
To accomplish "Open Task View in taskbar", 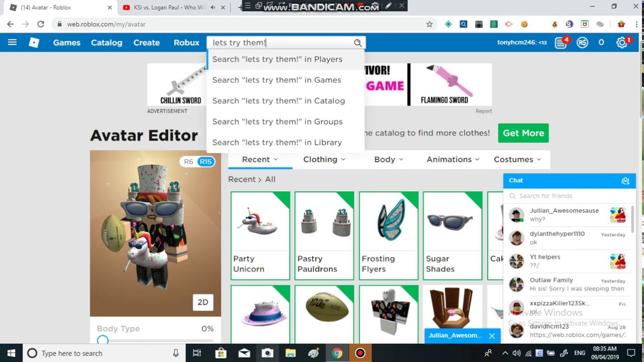I will 197,353.
